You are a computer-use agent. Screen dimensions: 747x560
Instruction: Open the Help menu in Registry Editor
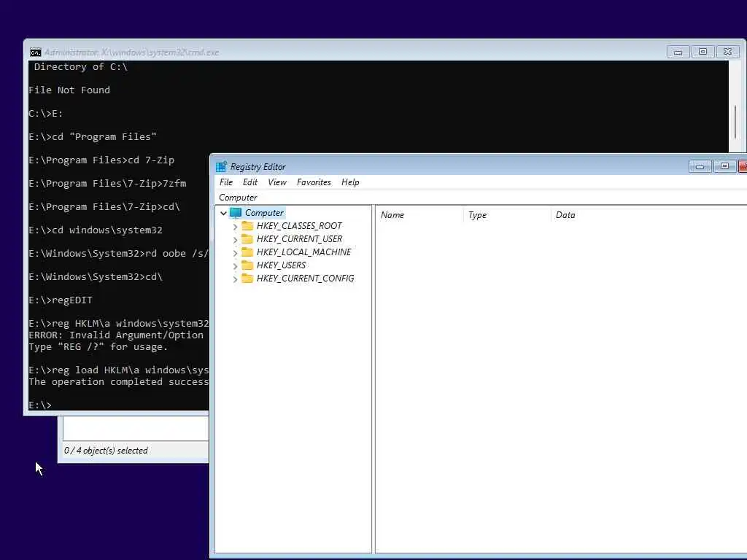(x=350, y=182)
